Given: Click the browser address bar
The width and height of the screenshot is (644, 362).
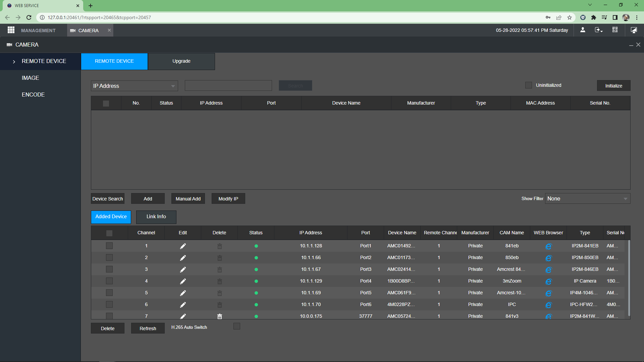Looking at the screenshot, I should [x=292, y=17].
